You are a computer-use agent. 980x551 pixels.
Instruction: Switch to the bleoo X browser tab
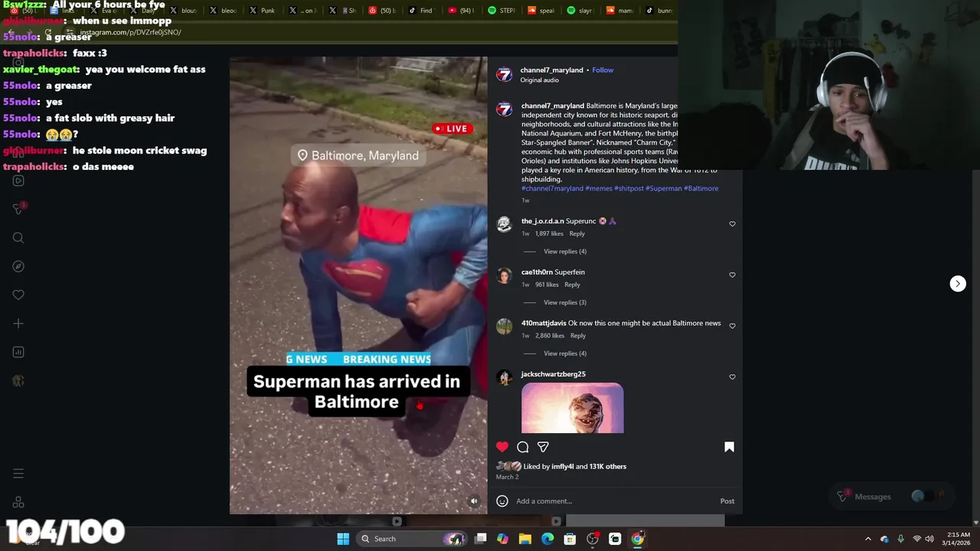click(221, 11)
